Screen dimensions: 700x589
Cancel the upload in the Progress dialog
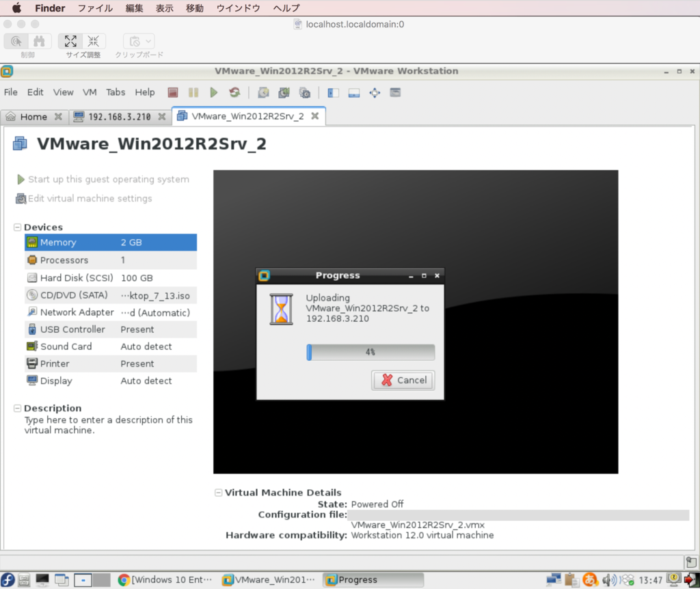click(403, 380)
